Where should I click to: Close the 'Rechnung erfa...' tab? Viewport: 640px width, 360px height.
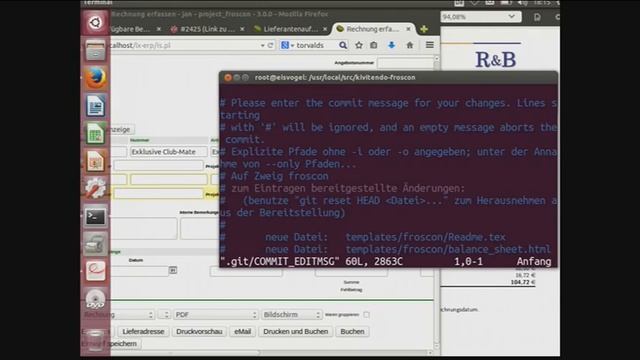[x=408, y=29]
